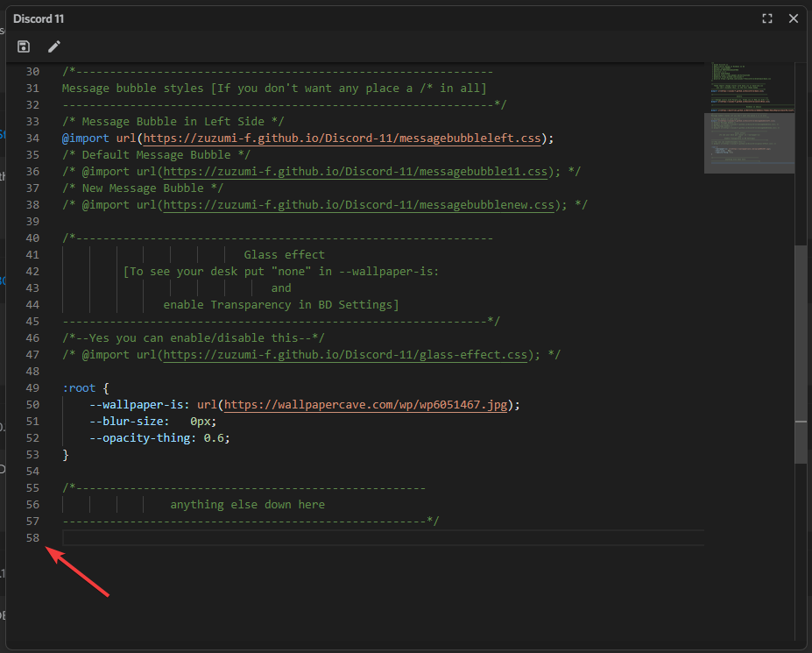Click the '[To see your desk put "none"' comment
The image size is (812, 653).
pyautogui.click(x=217, y=272)
